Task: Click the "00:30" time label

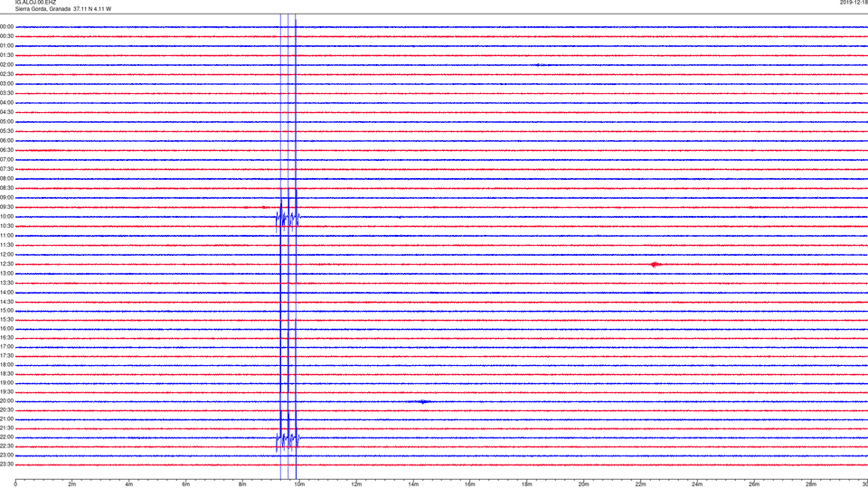Action: (6, 36)
